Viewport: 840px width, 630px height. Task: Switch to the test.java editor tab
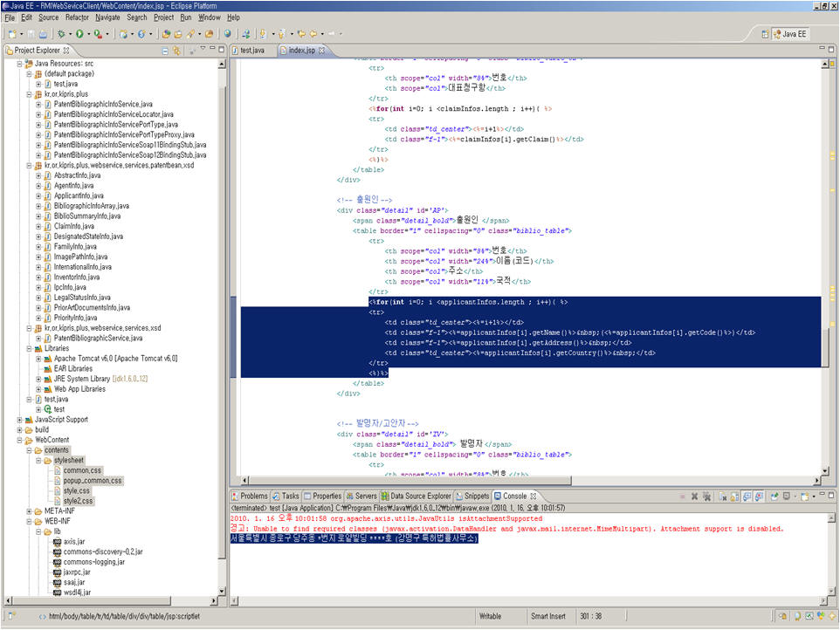click(x=251, y=51)
